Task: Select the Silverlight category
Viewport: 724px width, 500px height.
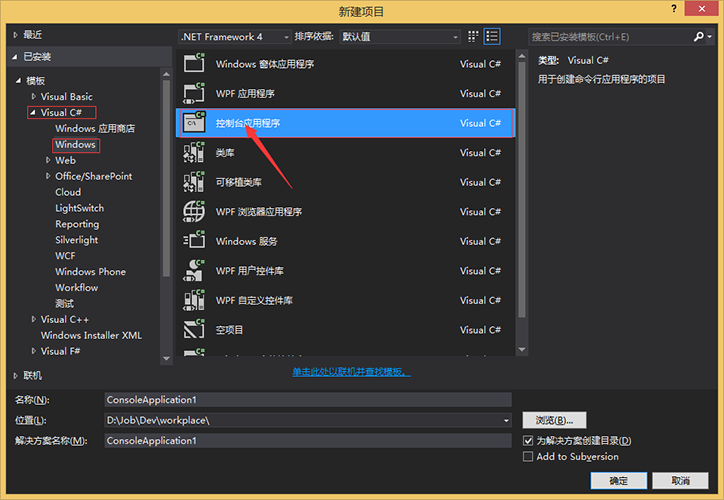Action: [x=77, y=240]
